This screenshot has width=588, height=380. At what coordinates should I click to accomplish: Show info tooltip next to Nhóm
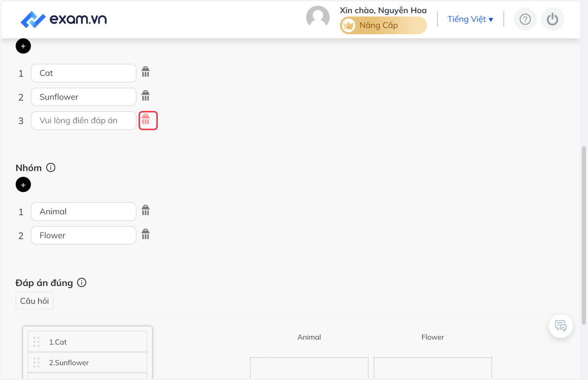click(51, 168)
